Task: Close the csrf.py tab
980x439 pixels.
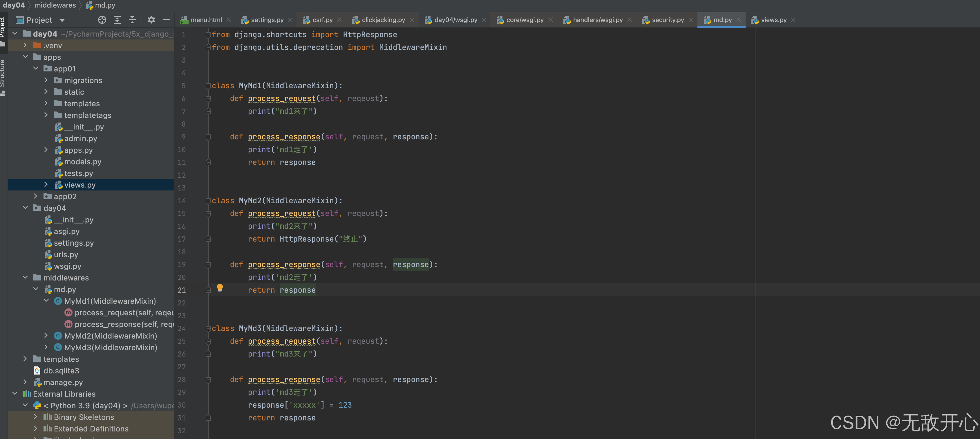Action: [x=339, y=20]
